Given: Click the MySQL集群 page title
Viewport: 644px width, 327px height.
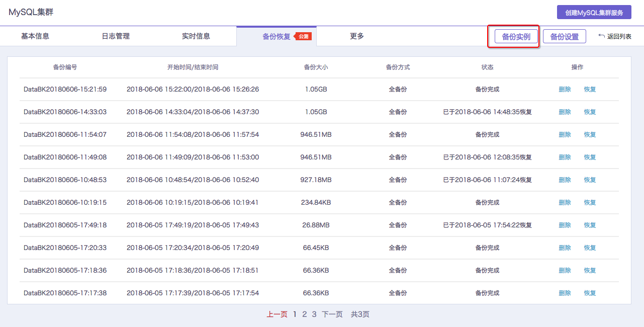Looking at the screenshot, I should pyautogui.click(x=31, y=12).
